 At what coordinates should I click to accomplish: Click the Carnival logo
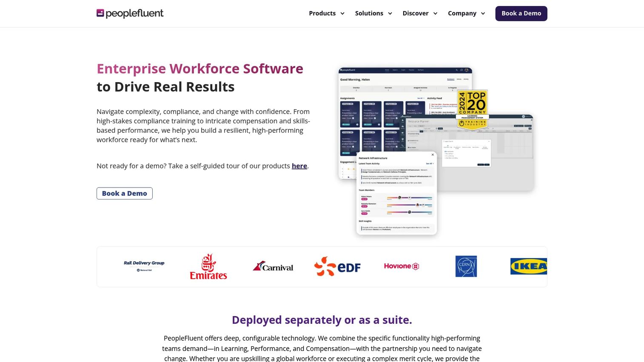coord(273,267)
